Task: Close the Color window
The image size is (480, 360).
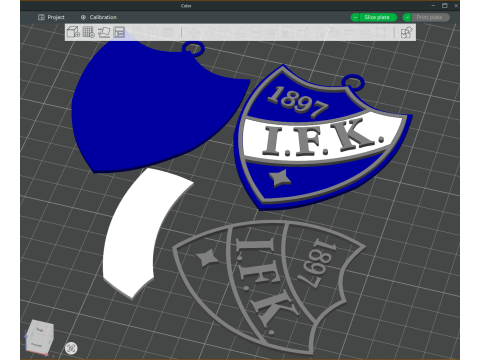Action: point(456,6)
